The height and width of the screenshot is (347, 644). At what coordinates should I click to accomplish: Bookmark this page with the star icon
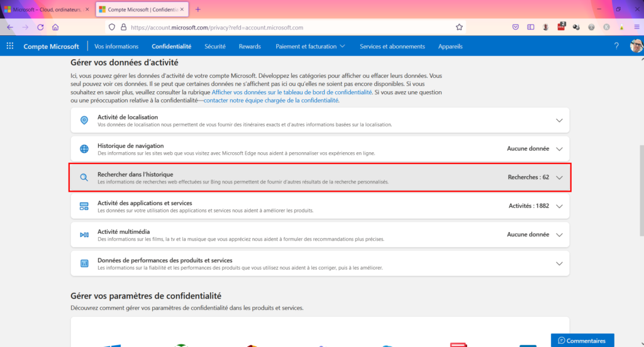[459, 28]
